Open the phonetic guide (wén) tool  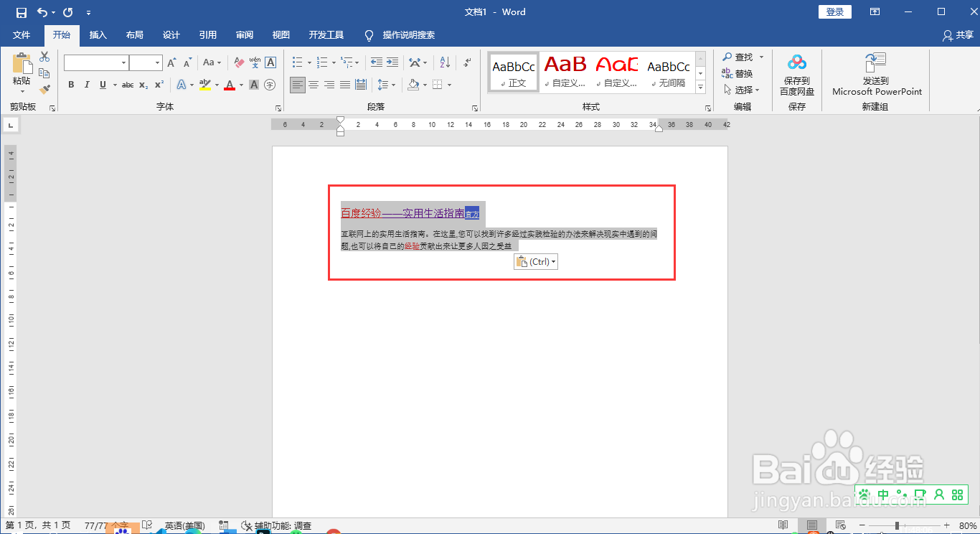pyautogui.click(x=255, y=63)
